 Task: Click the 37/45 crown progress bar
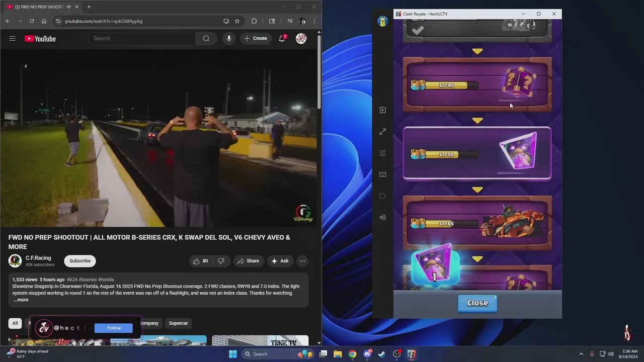pos(445,85)
